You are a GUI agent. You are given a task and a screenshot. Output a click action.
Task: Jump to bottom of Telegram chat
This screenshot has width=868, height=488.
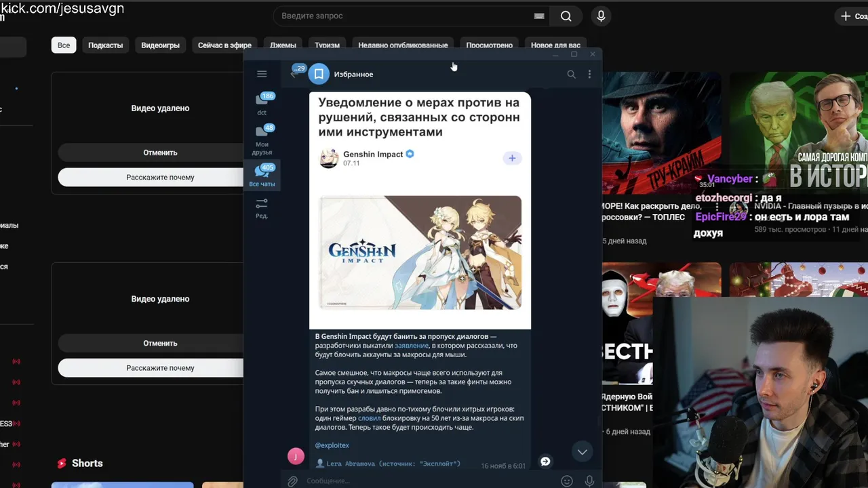[582, 452]
